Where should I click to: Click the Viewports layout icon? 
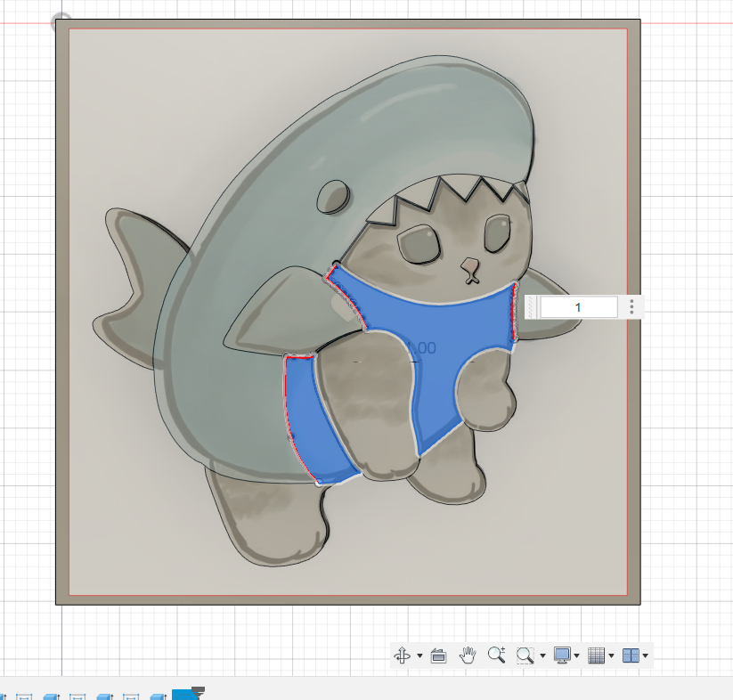[x=631, y=655]
